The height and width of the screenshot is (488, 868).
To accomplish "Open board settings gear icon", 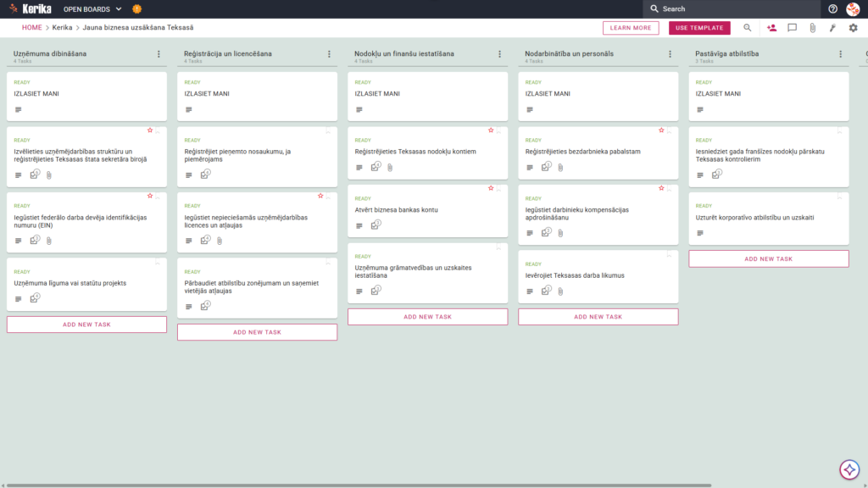I will point(853,28).
